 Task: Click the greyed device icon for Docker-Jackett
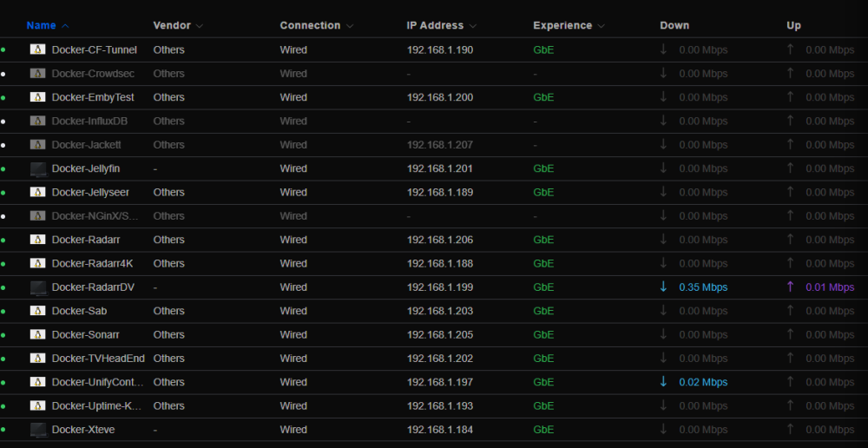pyautogui.click(x=37, y=145)
